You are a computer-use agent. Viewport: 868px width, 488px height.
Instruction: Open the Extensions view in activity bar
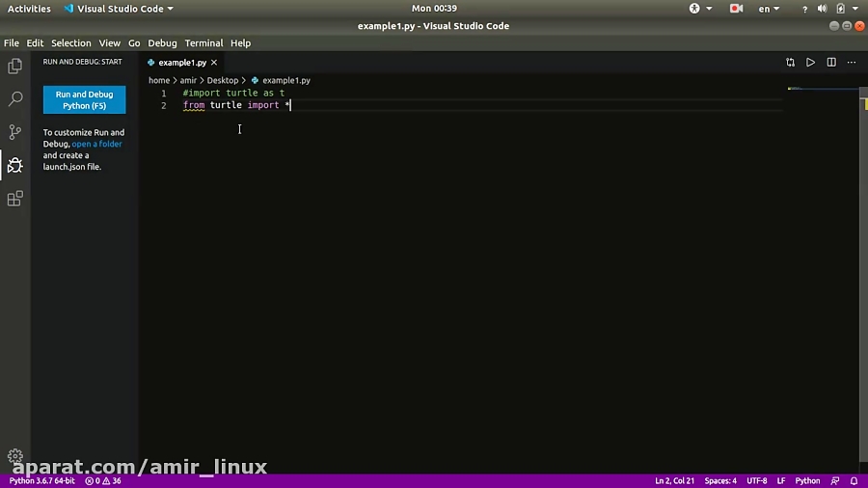[14, 199]
